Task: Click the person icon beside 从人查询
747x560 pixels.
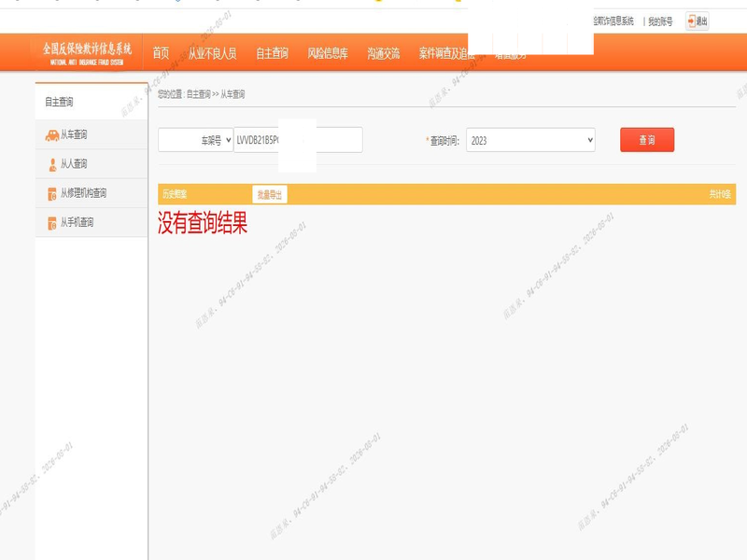Action: tap(52, 165)
